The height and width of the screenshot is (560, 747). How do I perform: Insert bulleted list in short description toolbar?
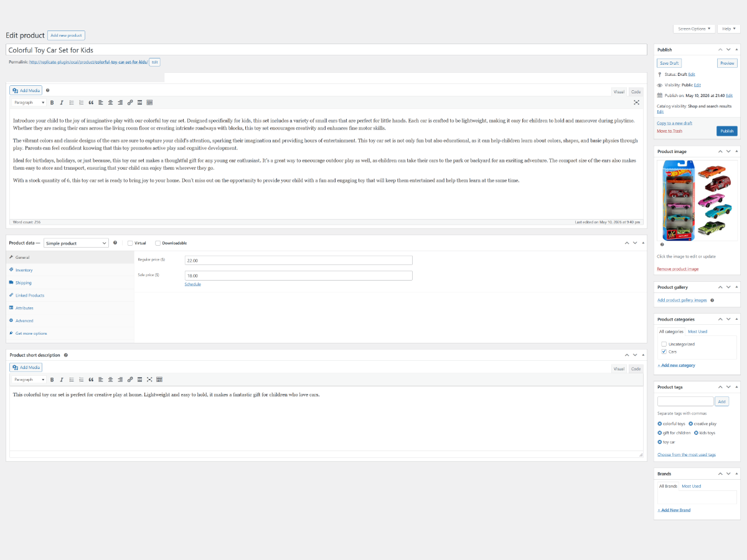71,379
